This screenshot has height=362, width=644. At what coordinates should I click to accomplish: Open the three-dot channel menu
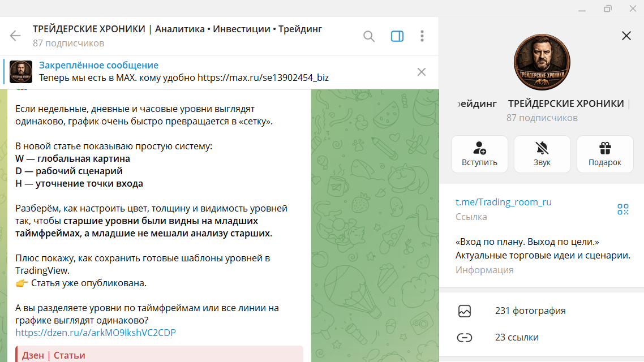point(422,36)
